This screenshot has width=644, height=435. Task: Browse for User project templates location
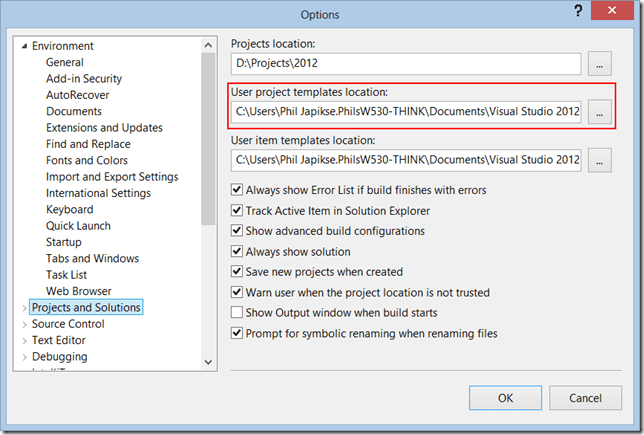pyautogui.click(x=599, y=113)
